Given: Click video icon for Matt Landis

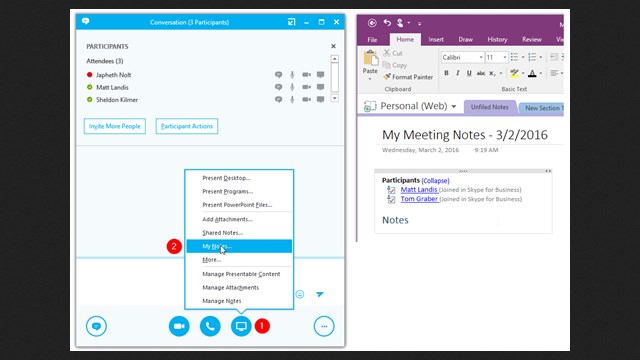Looking at the screenshot, I should coord(306,87).
